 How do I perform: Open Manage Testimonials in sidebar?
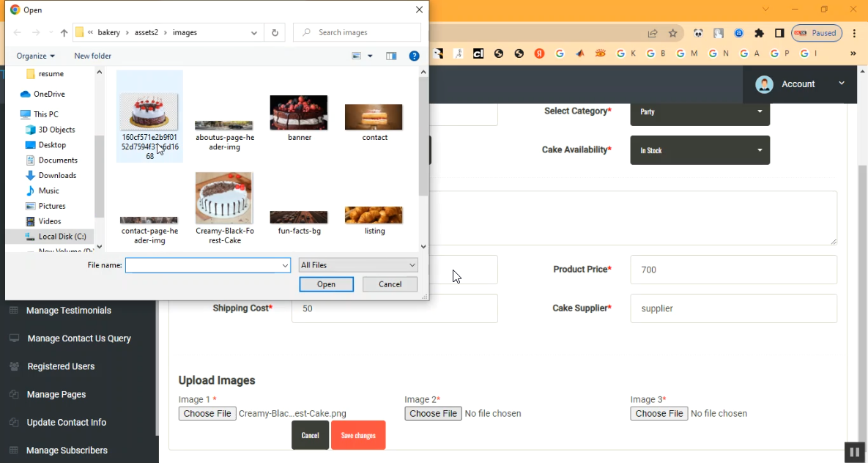tap(68, 311)
